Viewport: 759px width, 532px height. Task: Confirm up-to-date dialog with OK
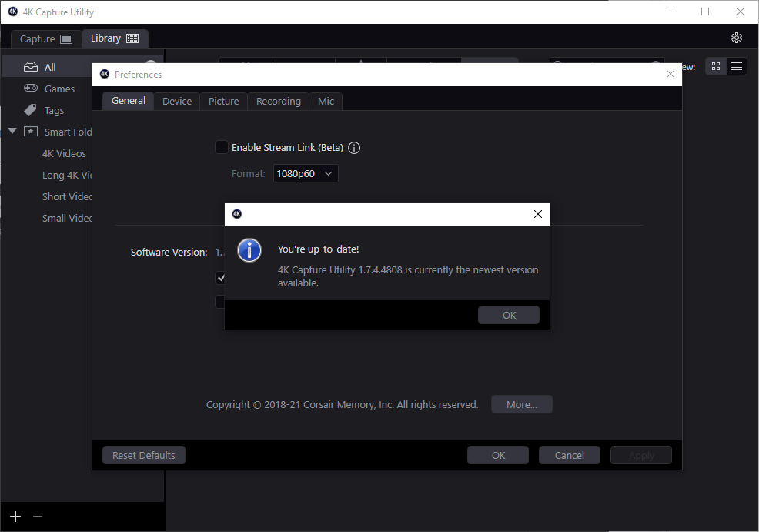[509, 315]
